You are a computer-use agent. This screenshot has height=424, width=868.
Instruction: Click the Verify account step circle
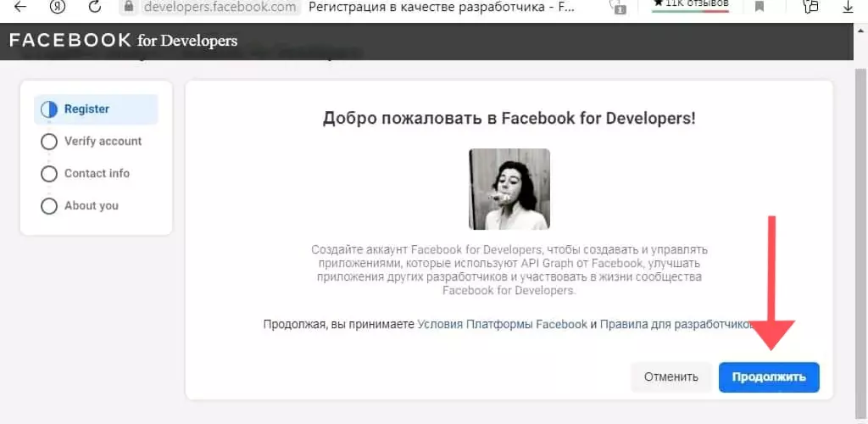pyautogui.click(x=49, y=142)
